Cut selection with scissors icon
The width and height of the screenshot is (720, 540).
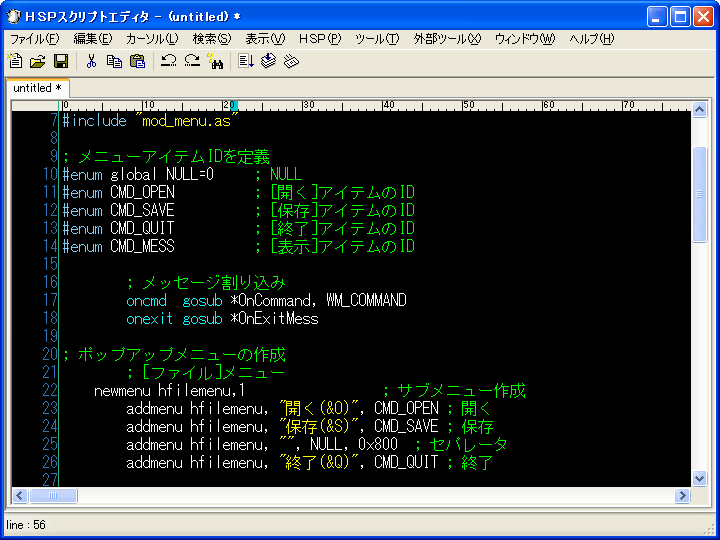pos(91,61)
